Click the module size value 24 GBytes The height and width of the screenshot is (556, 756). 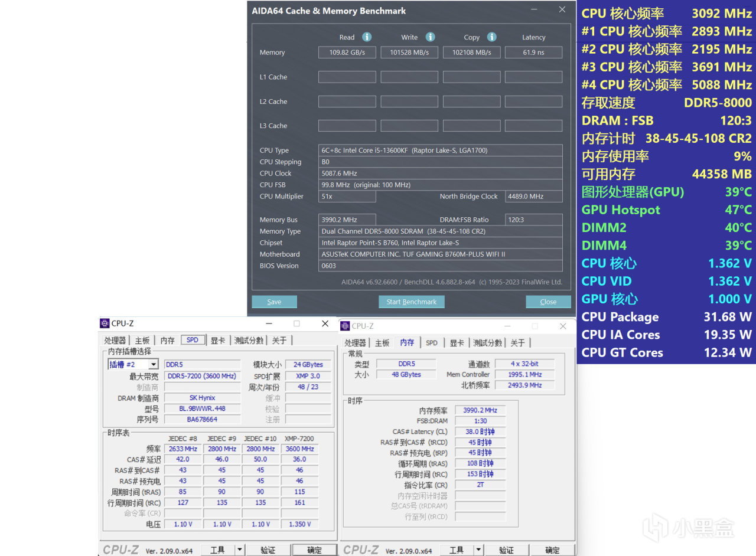(309, 365)
